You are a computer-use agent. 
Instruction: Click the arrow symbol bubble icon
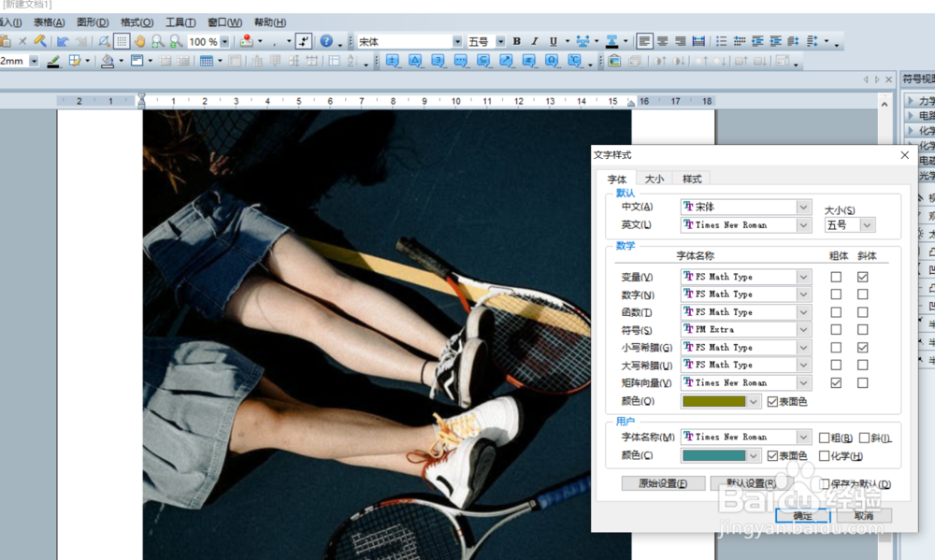click(x=506, y=61)
